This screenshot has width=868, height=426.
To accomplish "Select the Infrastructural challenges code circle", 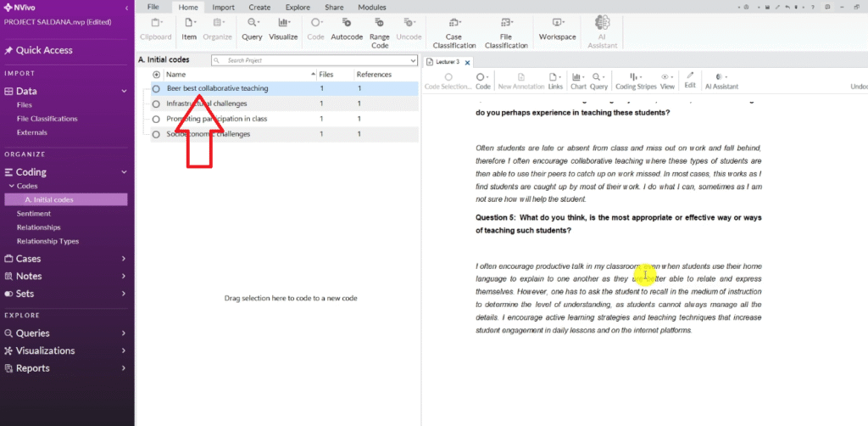I will 156,104.
